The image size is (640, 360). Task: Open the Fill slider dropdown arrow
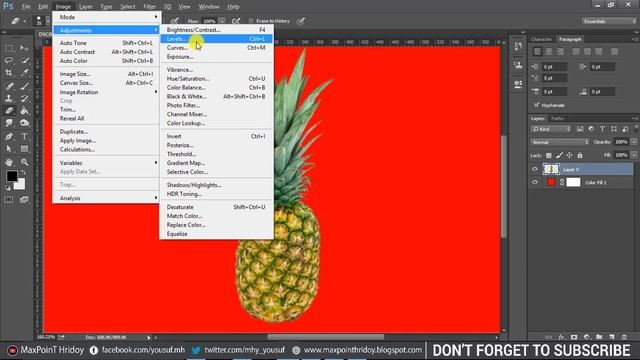634,155
